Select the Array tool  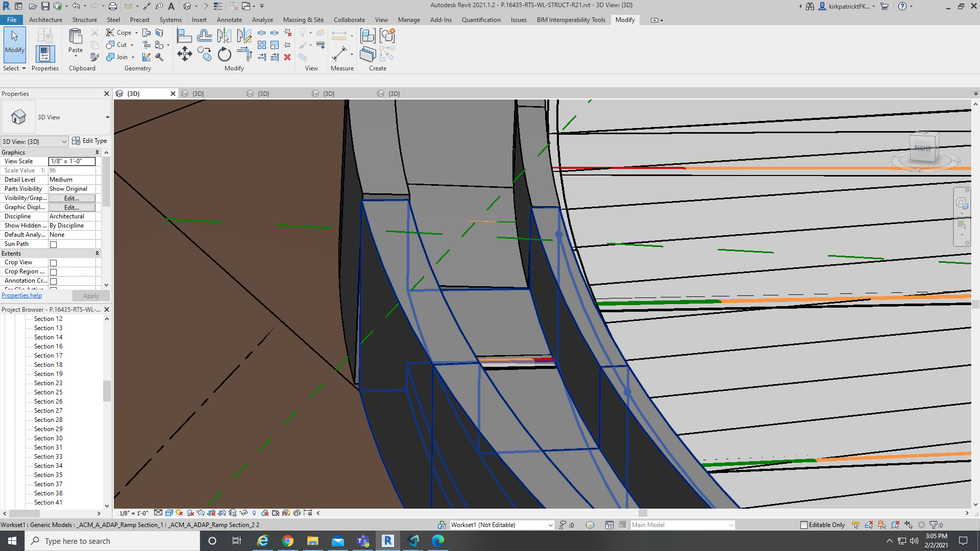[x=261, y=45]
